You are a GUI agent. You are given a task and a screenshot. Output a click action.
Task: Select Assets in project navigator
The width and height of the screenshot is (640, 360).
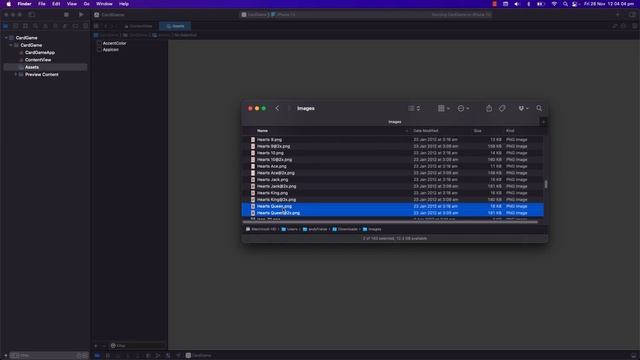(x=45, y=67)
